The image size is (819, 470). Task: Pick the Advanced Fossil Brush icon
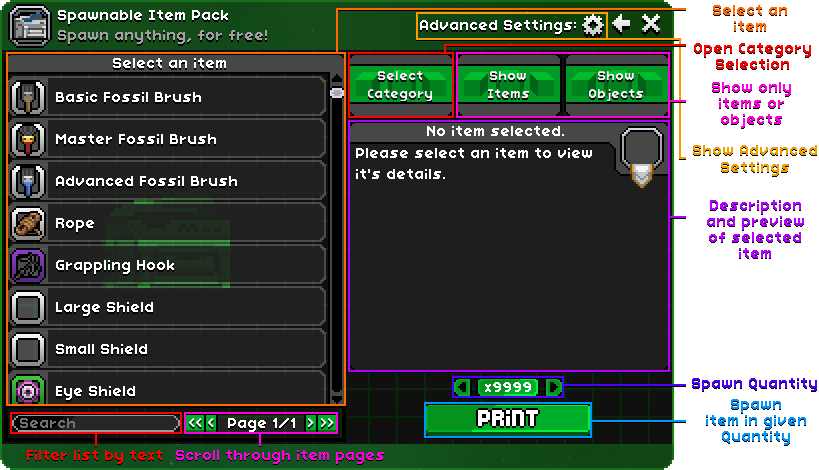(28, 181)
